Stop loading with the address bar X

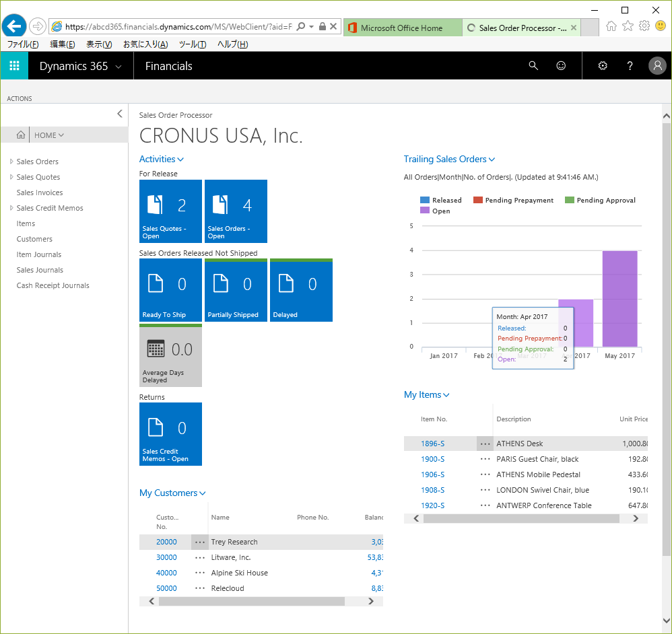tap(333, 26)
